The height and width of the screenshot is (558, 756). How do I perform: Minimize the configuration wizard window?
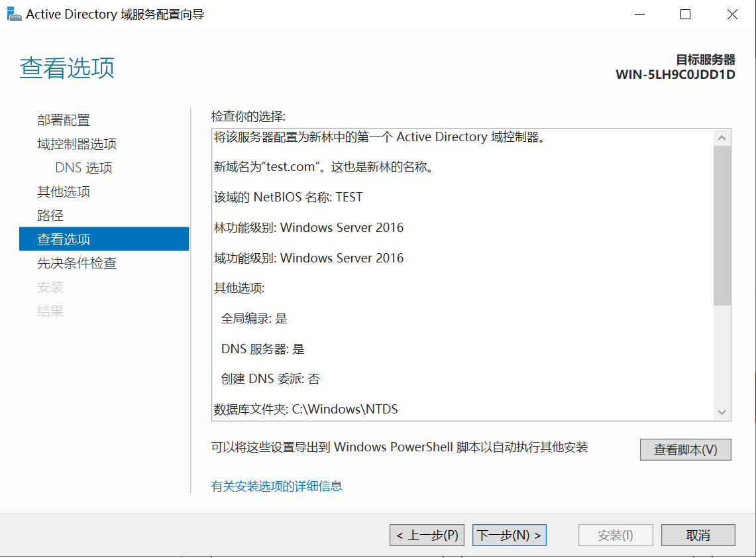[639, 14]
